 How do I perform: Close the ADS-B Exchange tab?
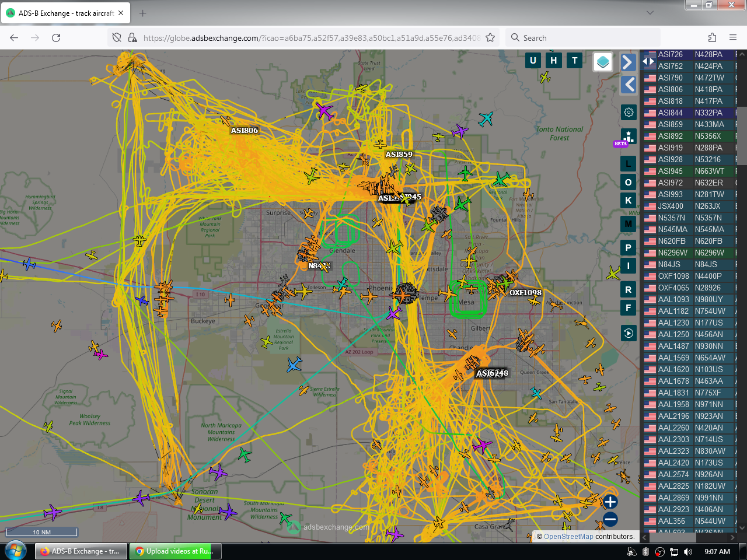pyautogui.click(x=121, y=13)
